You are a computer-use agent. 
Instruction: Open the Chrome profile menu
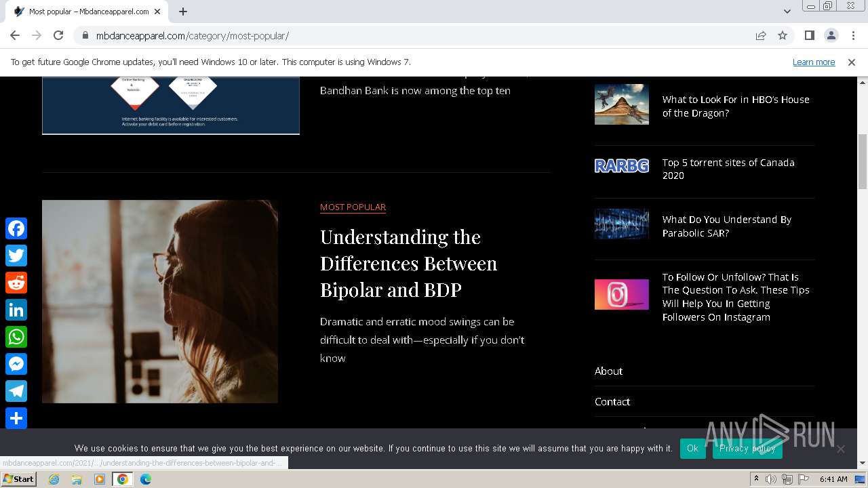point(831,35)
